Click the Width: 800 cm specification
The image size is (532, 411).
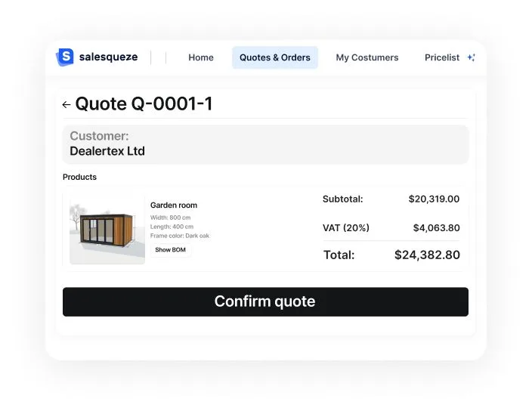[171, 218]
